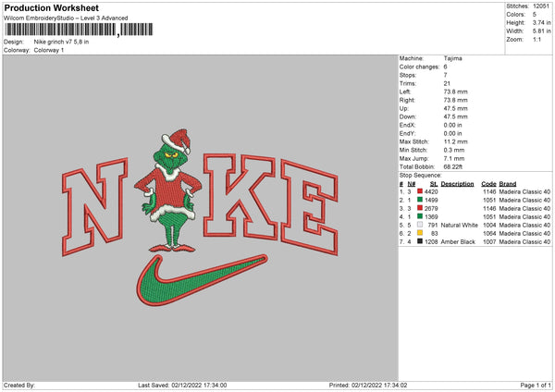Click the 'Stops:' label
The image size is (555, 392).
pos(408,75)
